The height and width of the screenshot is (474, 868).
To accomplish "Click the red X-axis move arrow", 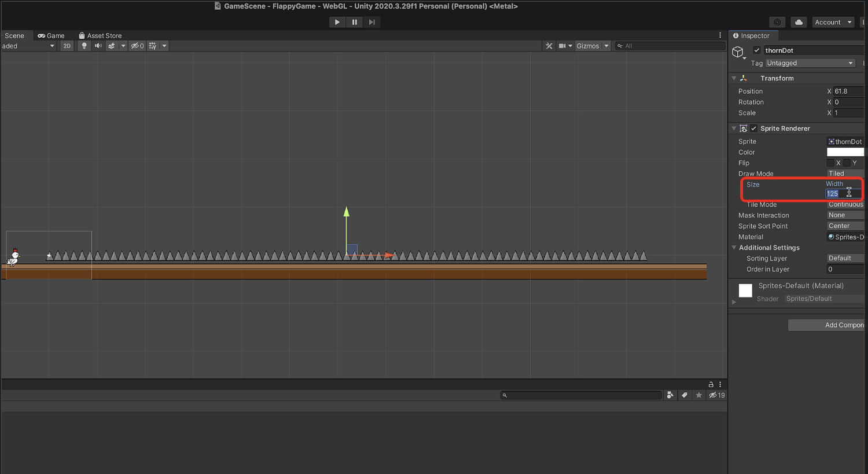I will (x=389, y=255).
